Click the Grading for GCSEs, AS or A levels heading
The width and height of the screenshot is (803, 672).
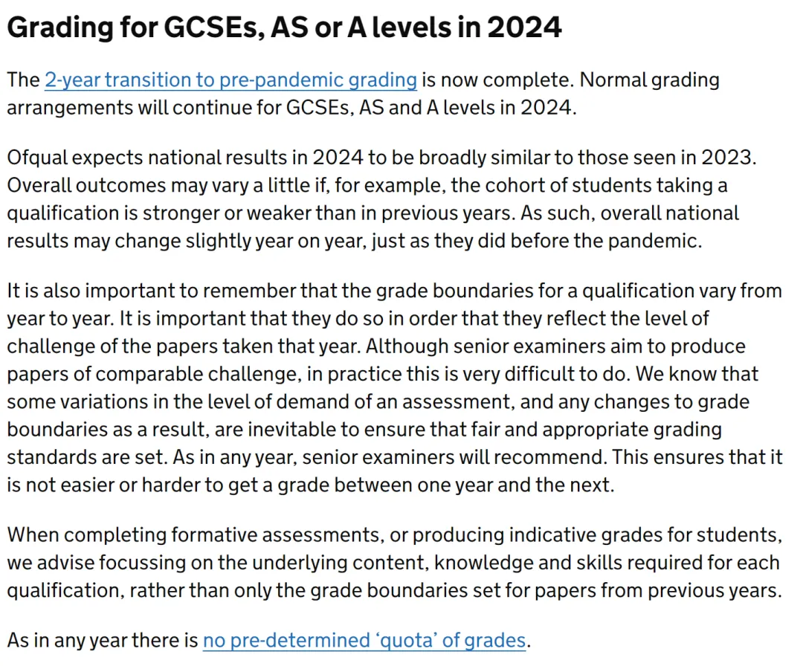(x=284, y=28)
